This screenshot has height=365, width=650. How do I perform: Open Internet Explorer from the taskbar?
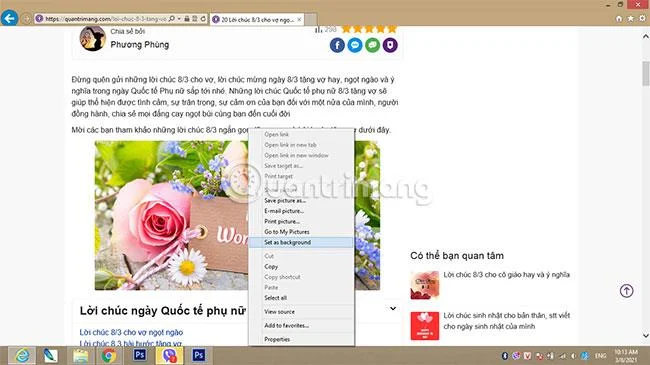coord(22,355)
